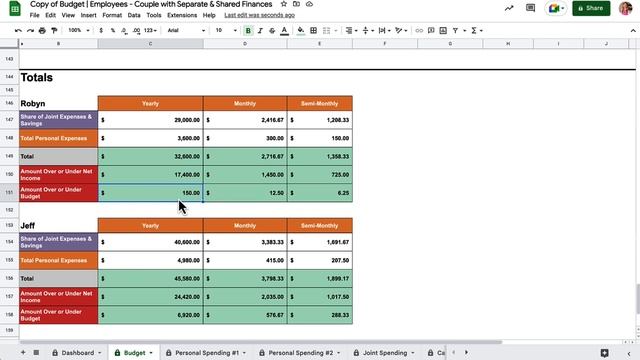Viewport: 640px width, 360px height.
Task: Apply percent format icon
Action: pos(113,31)
